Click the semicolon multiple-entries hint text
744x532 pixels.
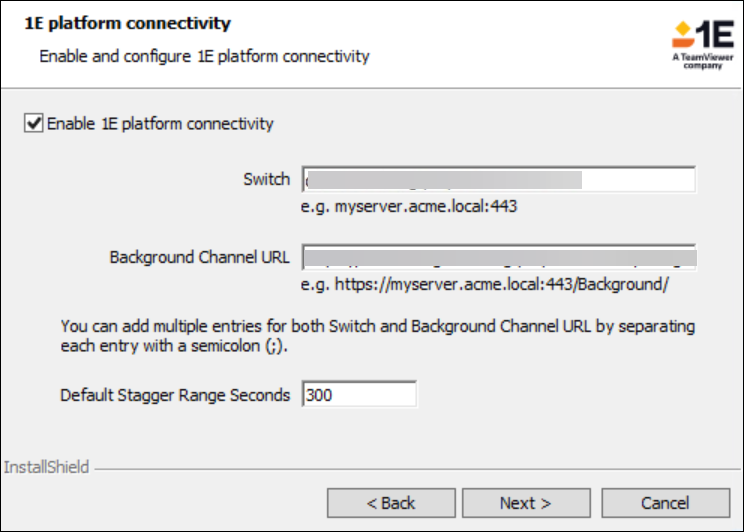[x=377, y=336]
